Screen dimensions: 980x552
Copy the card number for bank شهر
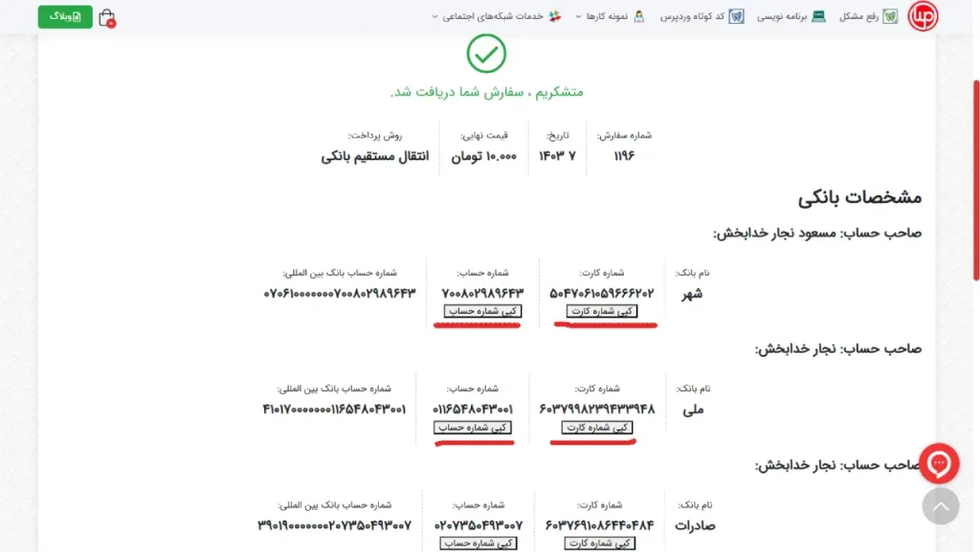[602, 311]
